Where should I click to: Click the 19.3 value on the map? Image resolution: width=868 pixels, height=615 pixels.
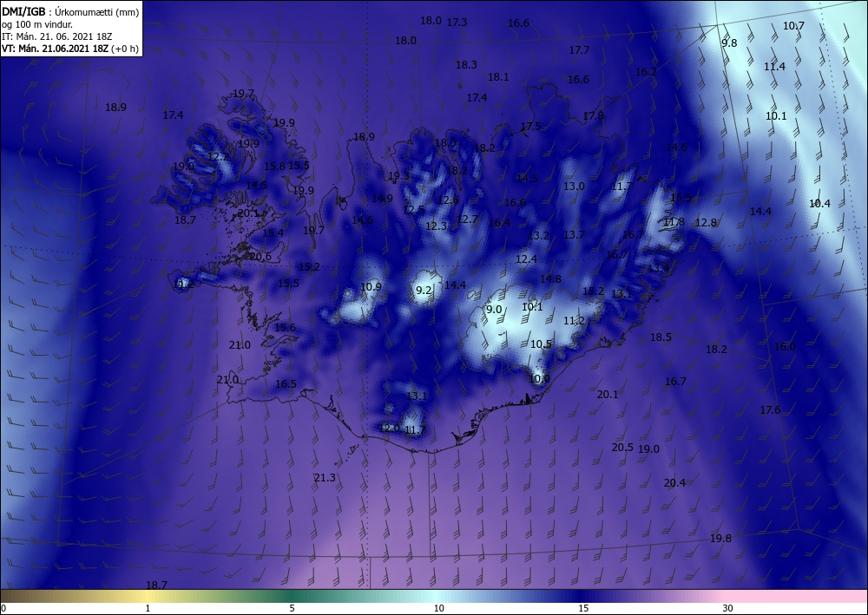[398, 176]
